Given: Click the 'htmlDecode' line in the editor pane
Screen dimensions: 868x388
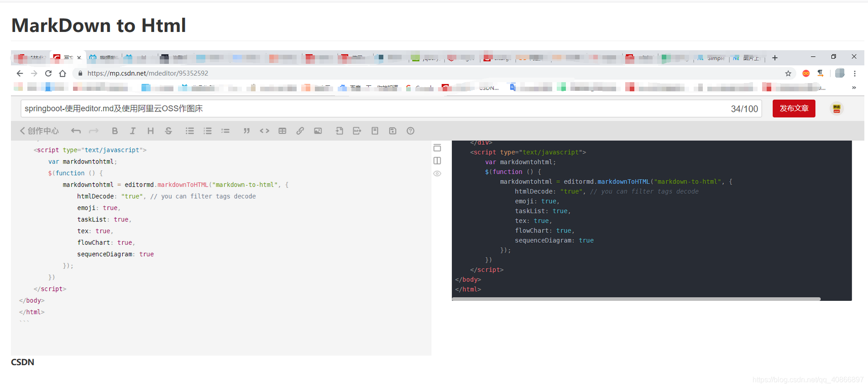Looking at the screenshot, I should pos(166,196).
